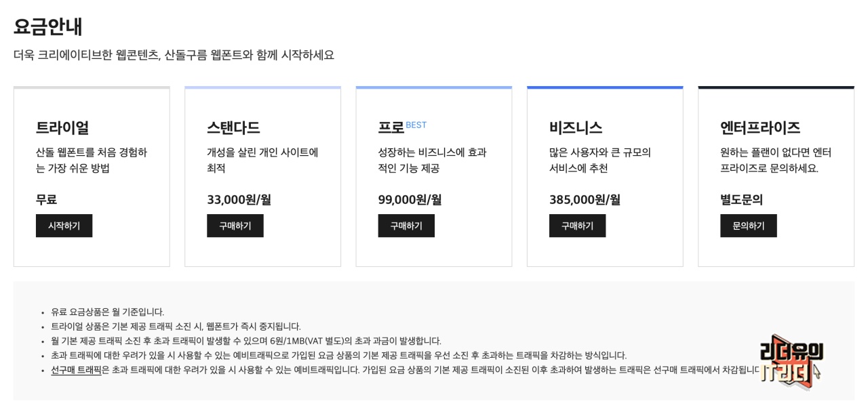
Task: Click the 비즈니스 description 많은 사용자와 큰 규모
Action: 600,160
